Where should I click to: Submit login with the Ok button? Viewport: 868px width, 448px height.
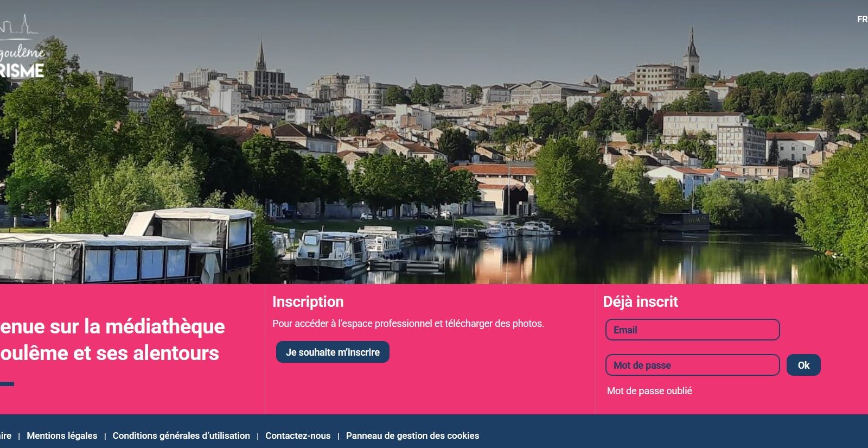point(803,365)
